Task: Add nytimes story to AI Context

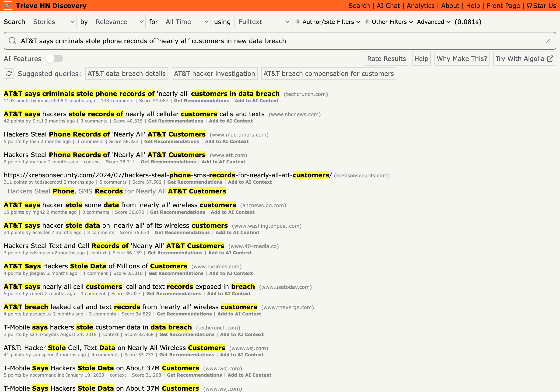Action: click(x=231, y=273)
